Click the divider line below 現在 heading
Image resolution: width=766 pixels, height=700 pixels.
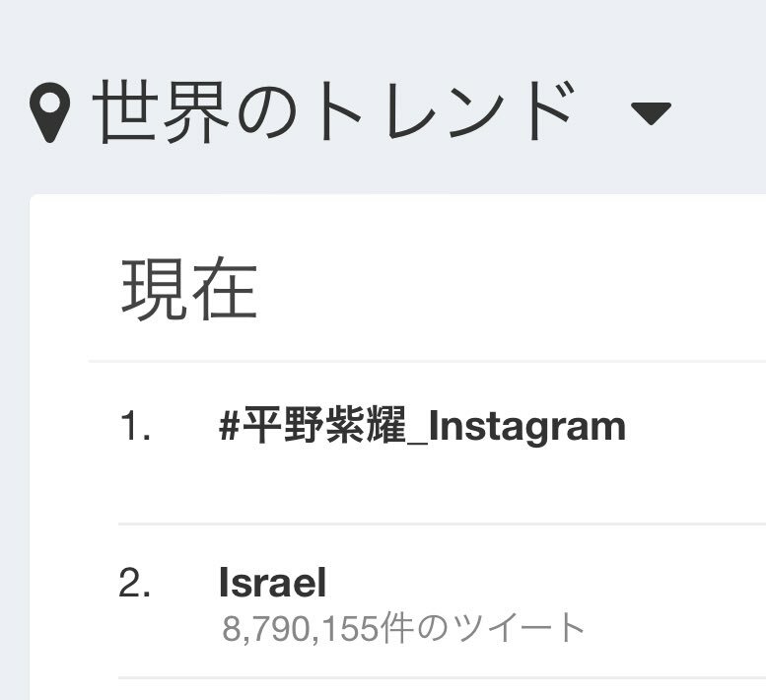427,361
